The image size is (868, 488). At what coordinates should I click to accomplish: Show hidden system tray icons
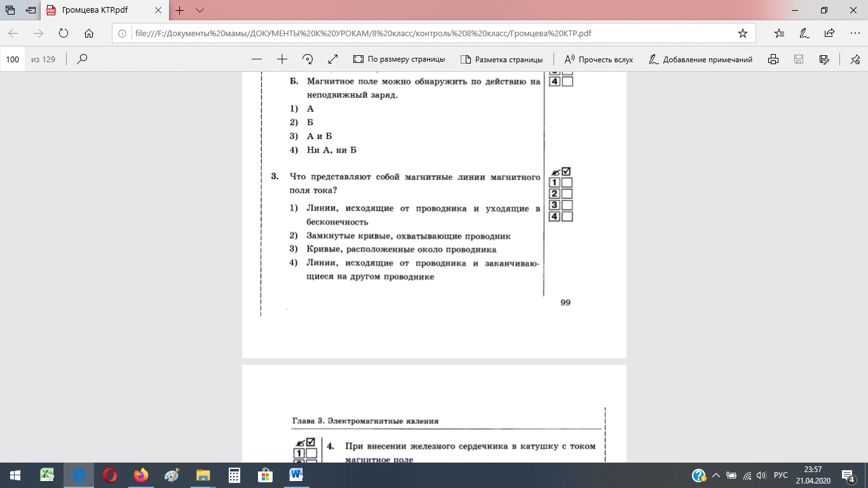click(715, 475)
